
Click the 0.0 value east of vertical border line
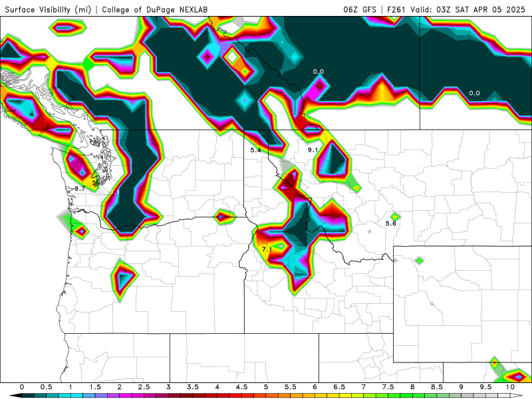point(474,93)
